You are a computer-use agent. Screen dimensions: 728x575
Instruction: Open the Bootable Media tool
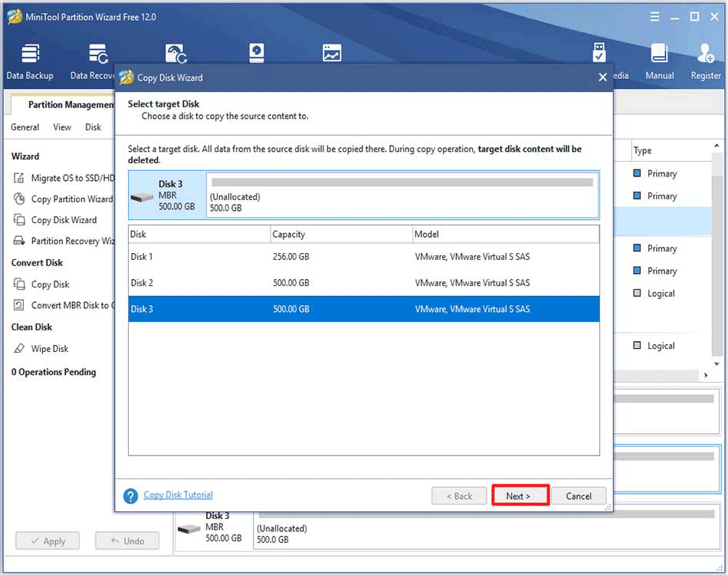point(599,52)
